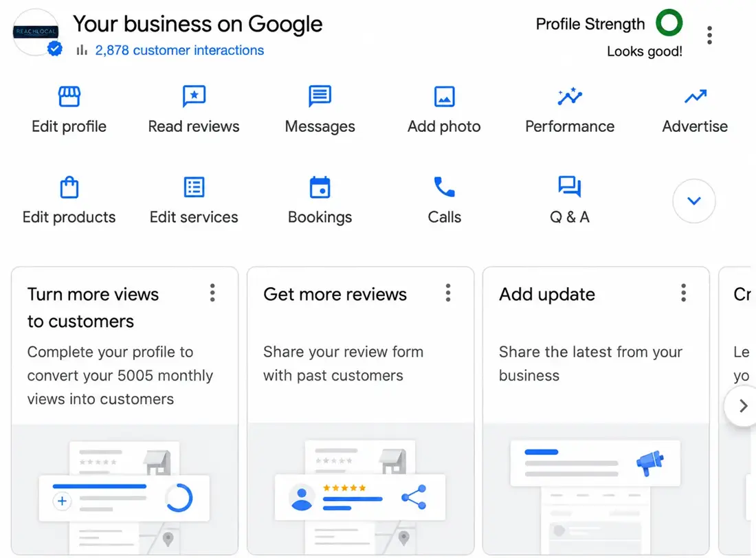Select the Edit profile label

pos(69,126)
